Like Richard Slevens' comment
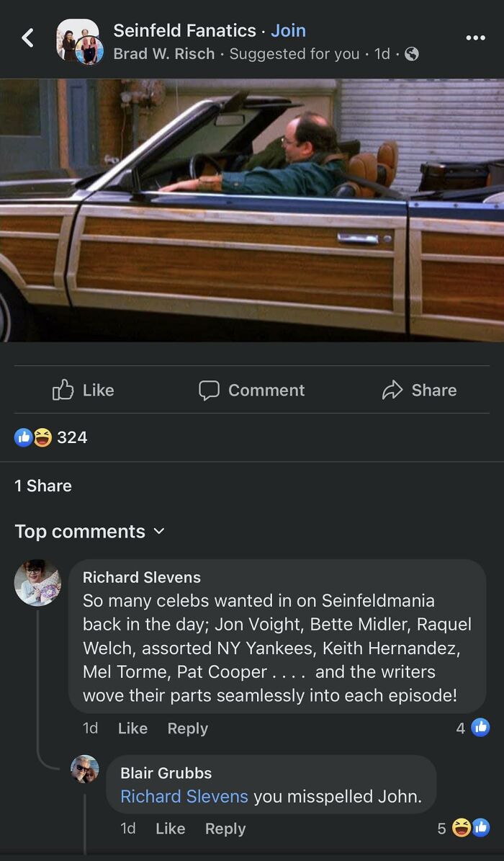Image resolution: width=504 pixels, height=861 pixels. click(132, 728)
